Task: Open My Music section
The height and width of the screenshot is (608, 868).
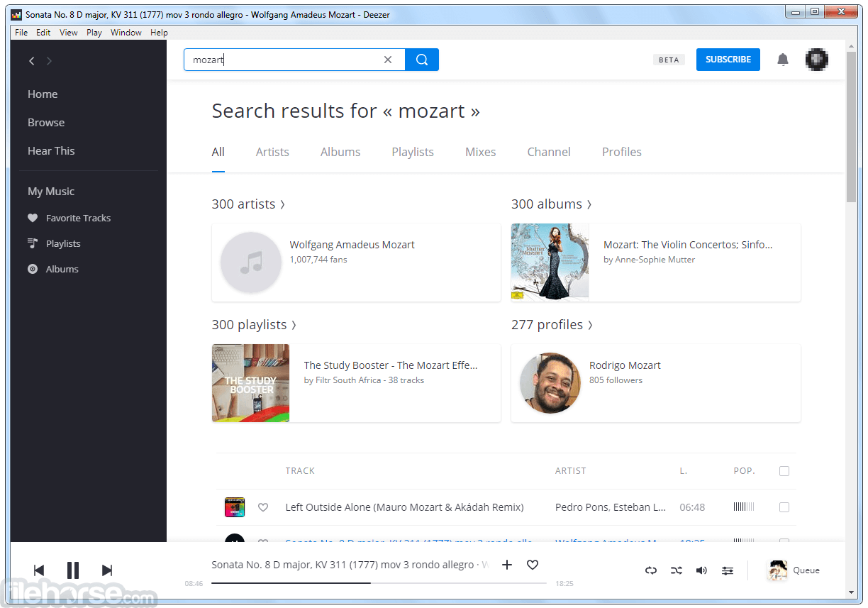Action: point(51,192)
